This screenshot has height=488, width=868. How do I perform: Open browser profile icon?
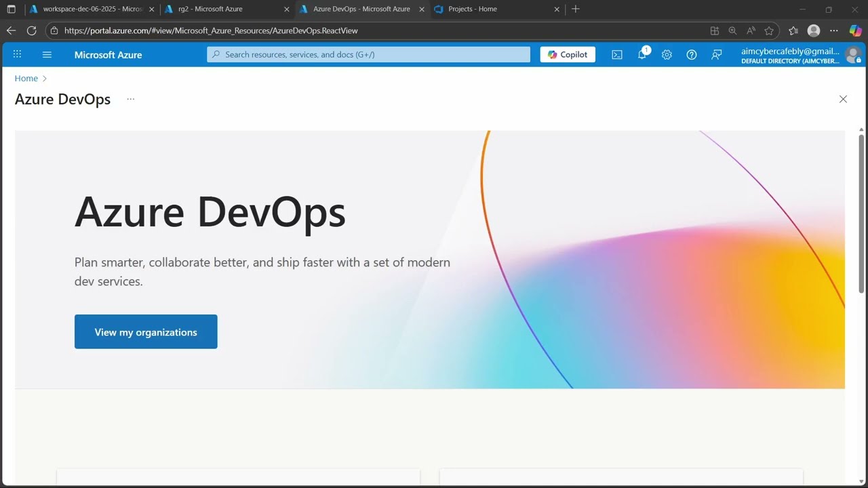[x=814, y=30]
